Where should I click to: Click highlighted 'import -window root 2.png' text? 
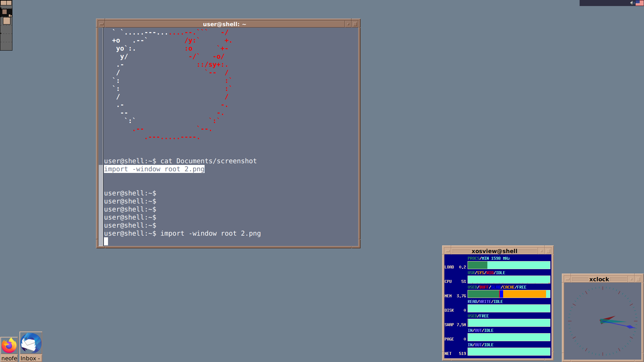click(x=154, y=169)
